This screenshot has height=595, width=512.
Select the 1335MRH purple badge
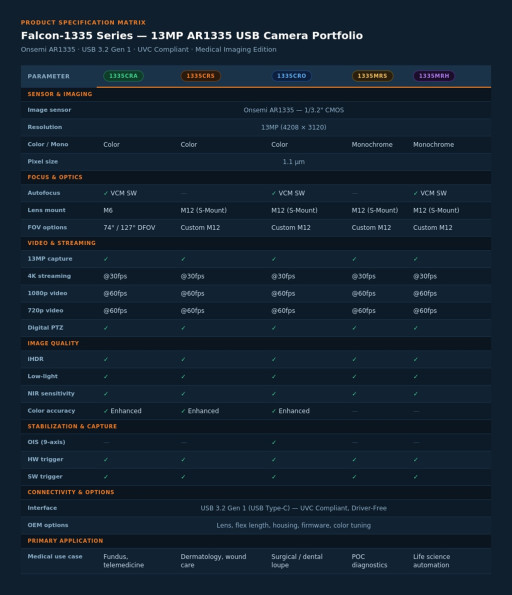[x=434, y=76]
